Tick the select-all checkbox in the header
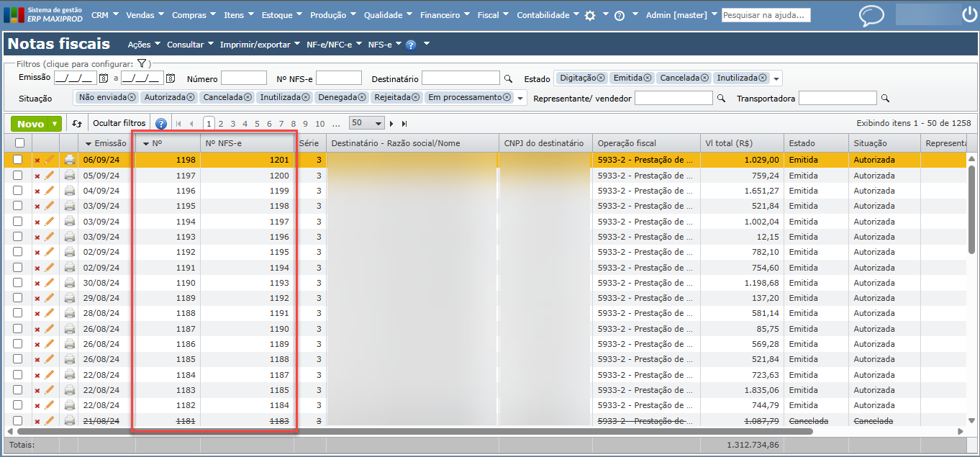Viewport: 980px width, 457px height. (19, 144)
